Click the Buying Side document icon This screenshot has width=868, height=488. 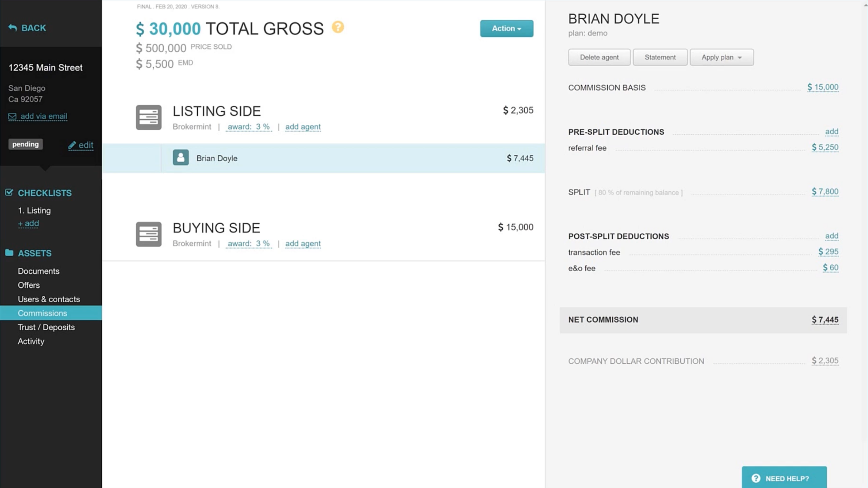point(149,234)
